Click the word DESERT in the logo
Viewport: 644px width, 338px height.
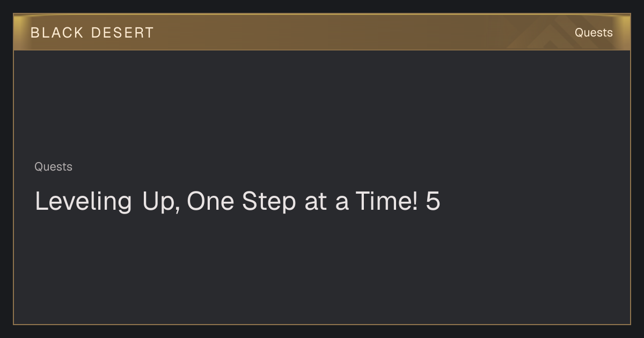pos(122,33)
